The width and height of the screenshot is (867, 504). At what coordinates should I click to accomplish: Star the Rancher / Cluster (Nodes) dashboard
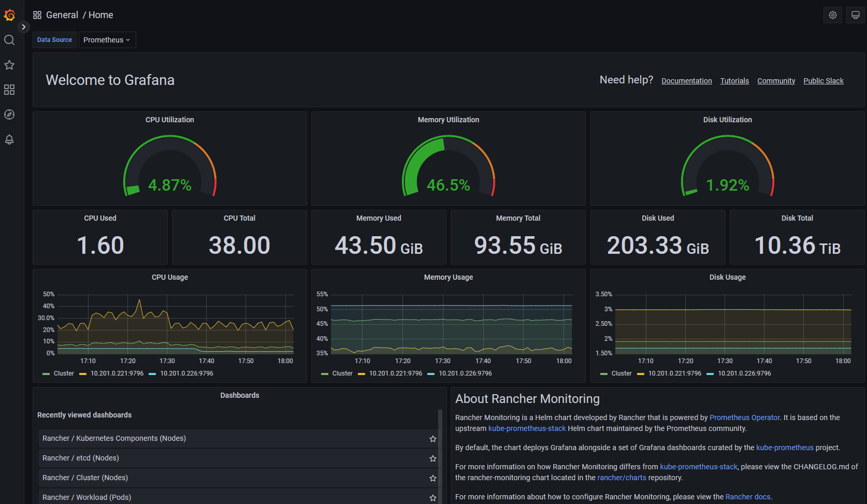(x=433, y=478)
